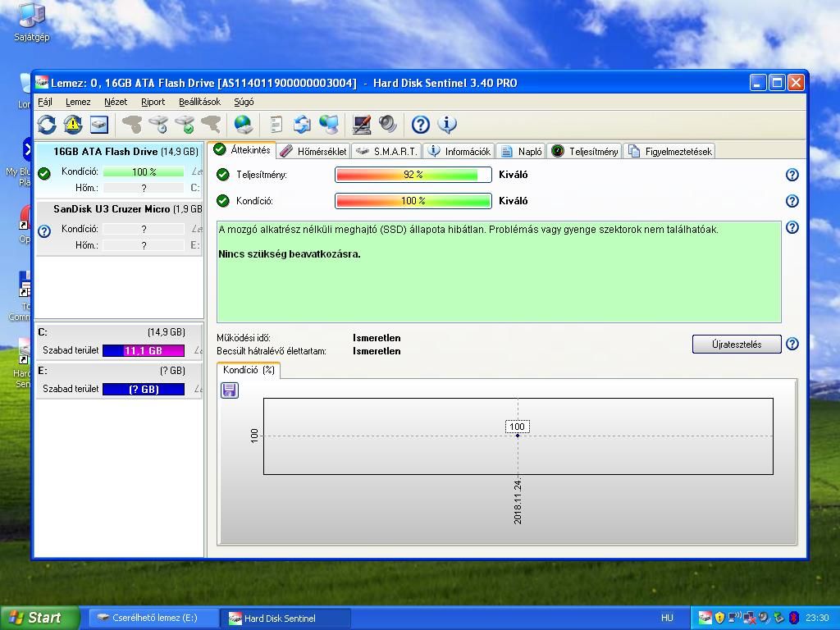Viewport: 840px width, 630px height.
Task: Click the help icon beside Kondíció row
Action: tap(792, 201)
